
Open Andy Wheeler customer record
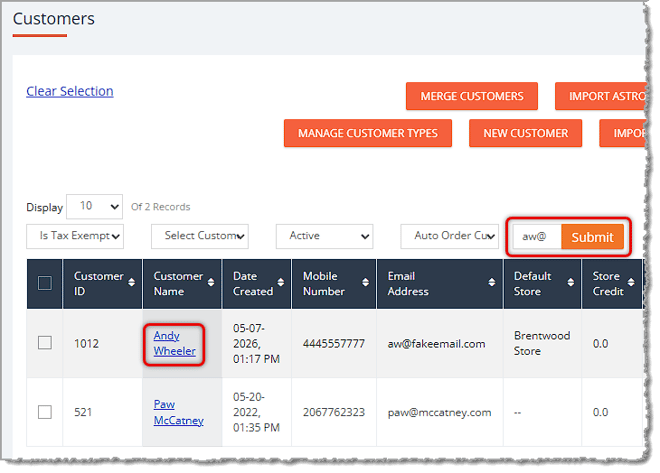click(x=174, y=343)
